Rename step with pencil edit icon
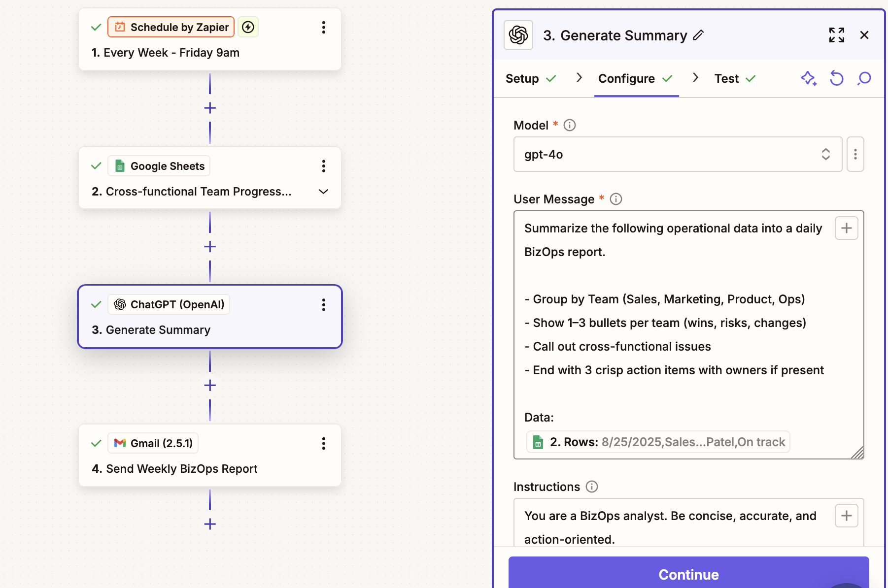This screenshot has height=588, width=888. click(x=698, y=35)
